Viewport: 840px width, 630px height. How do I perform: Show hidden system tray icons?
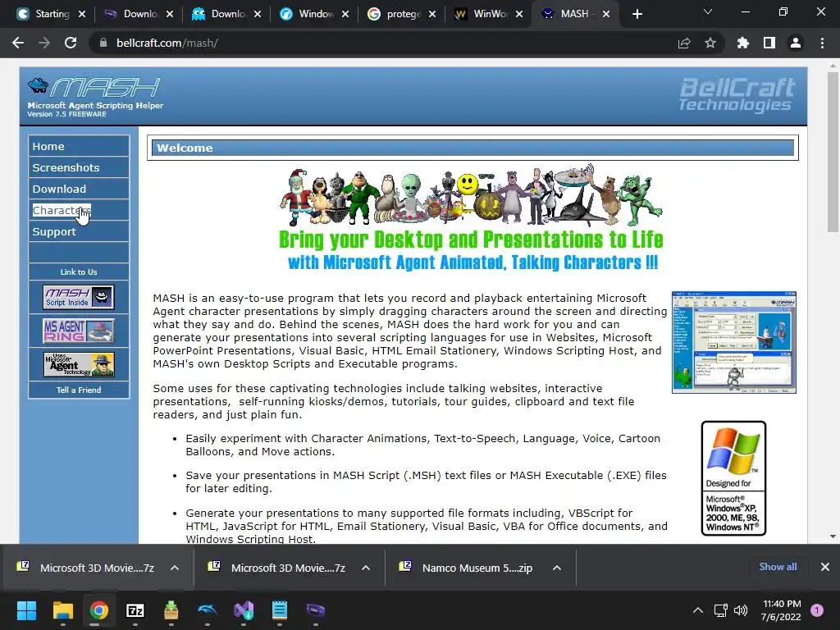[698, 610]
